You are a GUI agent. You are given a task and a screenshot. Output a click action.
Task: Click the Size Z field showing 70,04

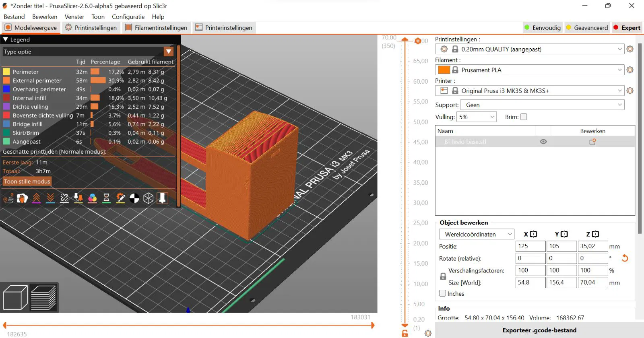click(x=592, y=282)
